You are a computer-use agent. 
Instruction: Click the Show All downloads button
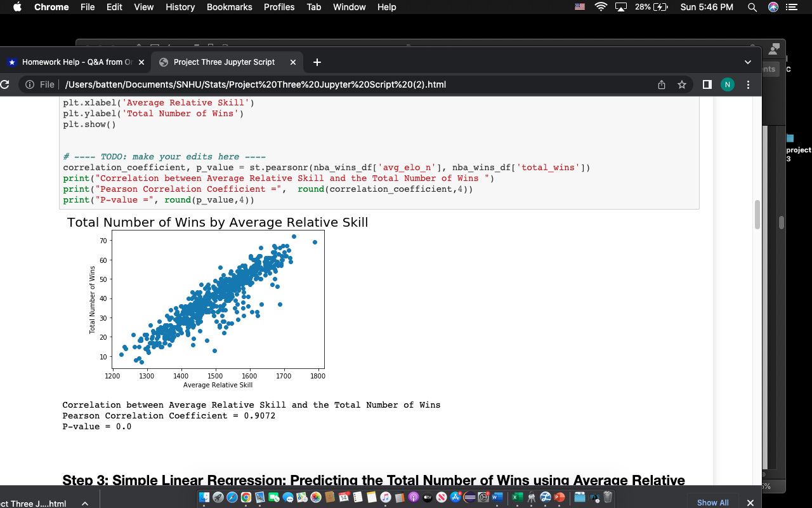[x=712, y=502]
